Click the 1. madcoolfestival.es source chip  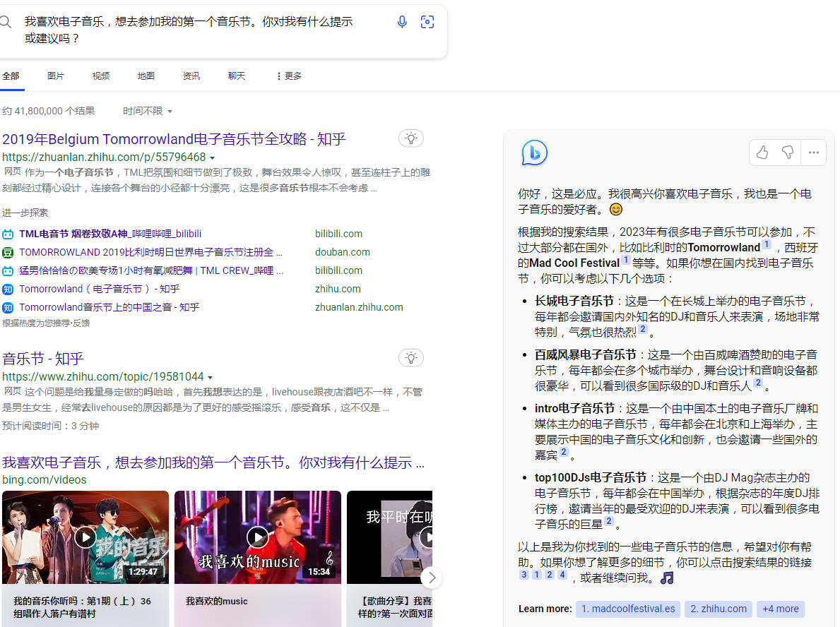(x=628, y=609)
